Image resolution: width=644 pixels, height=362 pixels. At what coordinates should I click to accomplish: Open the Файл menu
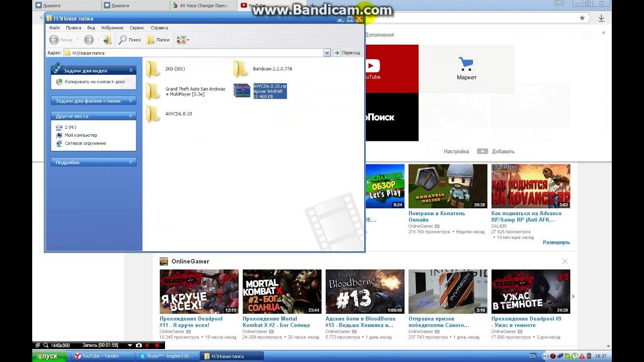(x=54, y=28)
